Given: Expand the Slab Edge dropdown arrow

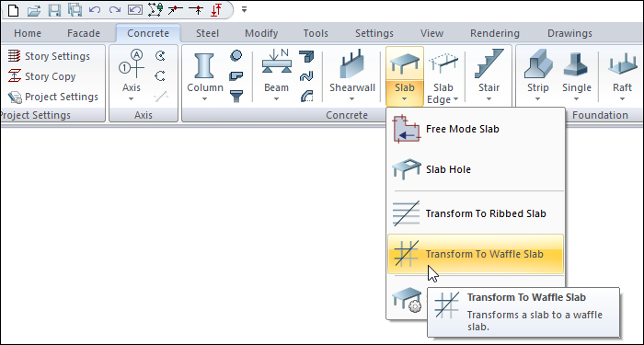Looking at the screenshot, I should tap(456, 99).
